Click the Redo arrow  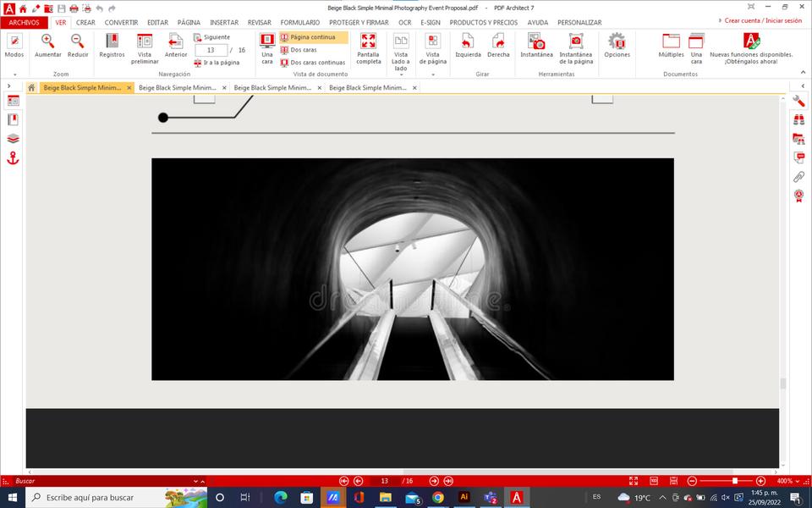(x=112, y=8)
